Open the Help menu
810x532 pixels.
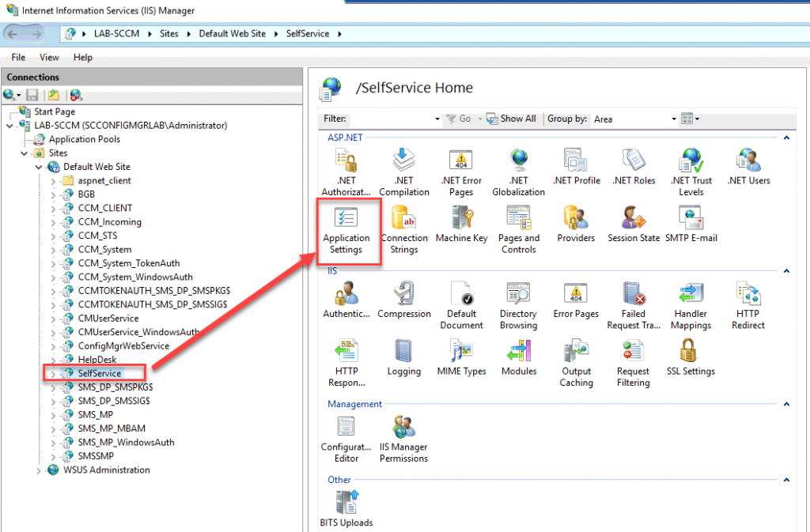(82, 57)
